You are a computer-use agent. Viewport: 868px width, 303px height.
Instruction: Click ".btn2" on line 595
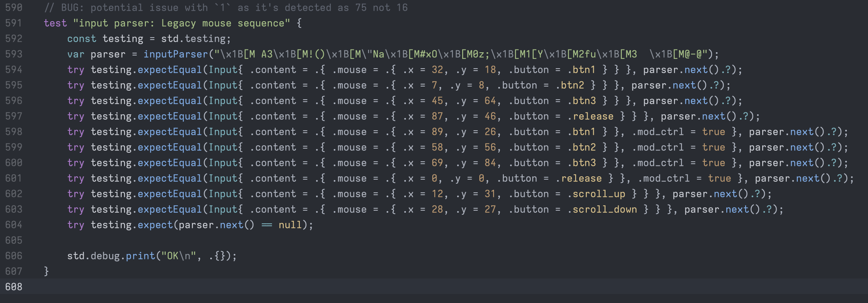point(570,85)
